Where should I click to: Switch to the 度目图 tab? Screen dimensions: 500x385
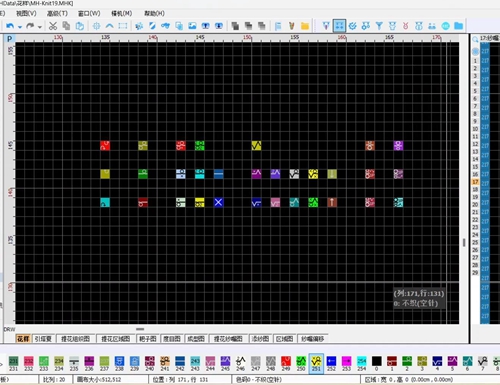[x=172, y=339]
